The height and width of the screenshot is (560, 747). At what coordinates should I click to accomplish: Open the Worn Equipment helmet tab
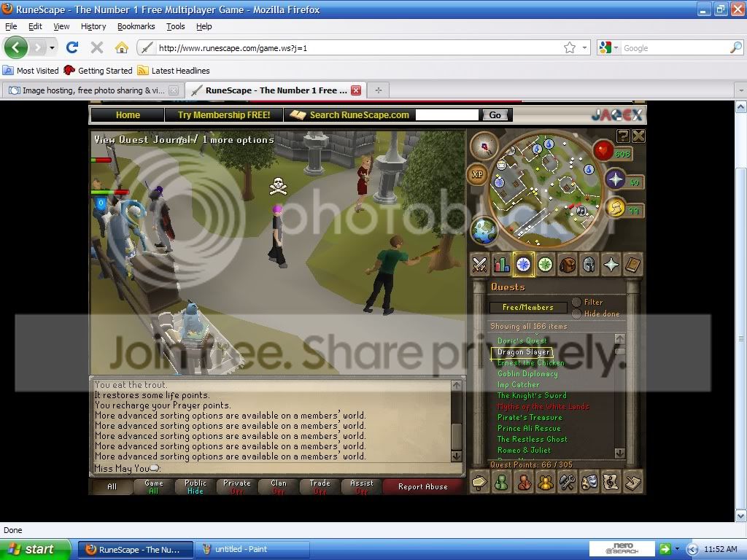pyautogui.click(x=589, y=265)
